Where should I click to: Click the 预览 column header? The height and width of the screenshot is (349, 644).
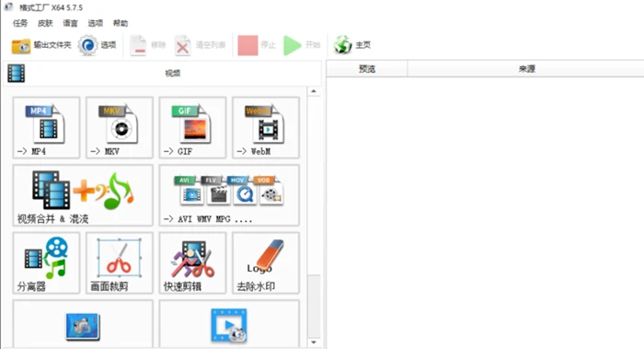(x=367, y=69)
